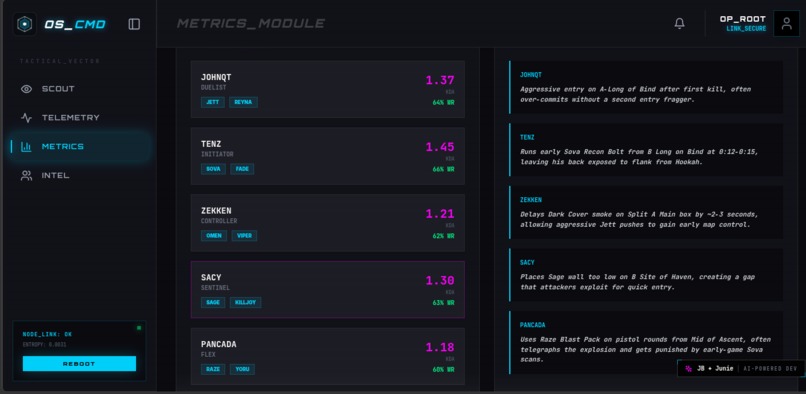Click the Telemetry pulse icon
The height and width of the screenshot is (394, 806).
(26, 118)
